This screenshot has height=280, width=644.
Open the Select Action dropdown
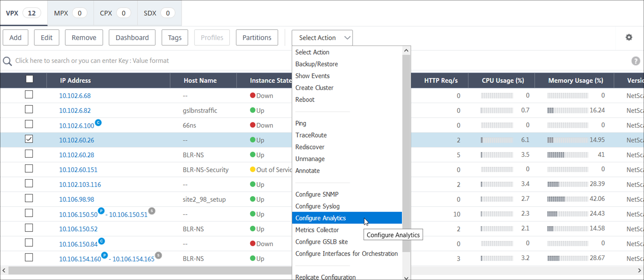[x=322, y=38]
